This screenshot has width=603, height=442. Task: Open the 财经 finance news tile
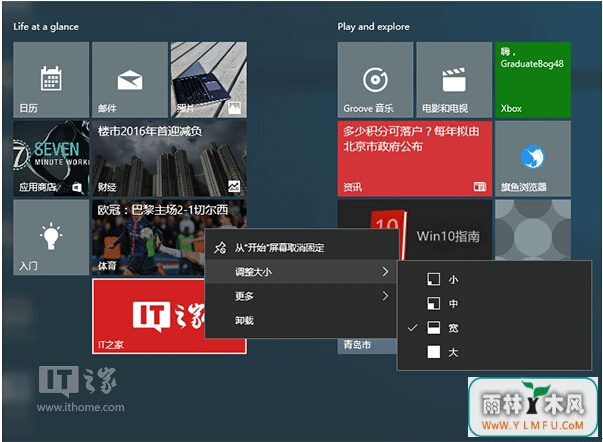170,158
